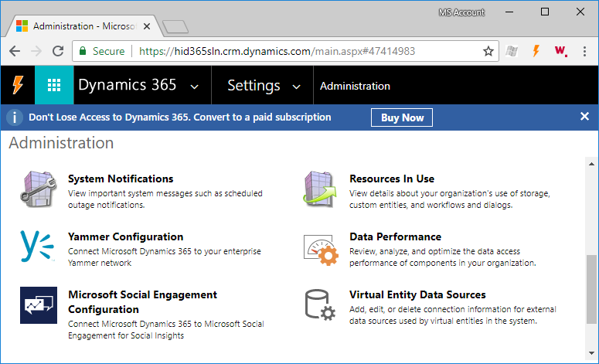Viewport: 599px width, 364px height.
Task: Click the 'Review, analyze, and optimize' description
Action: [443, 257]
